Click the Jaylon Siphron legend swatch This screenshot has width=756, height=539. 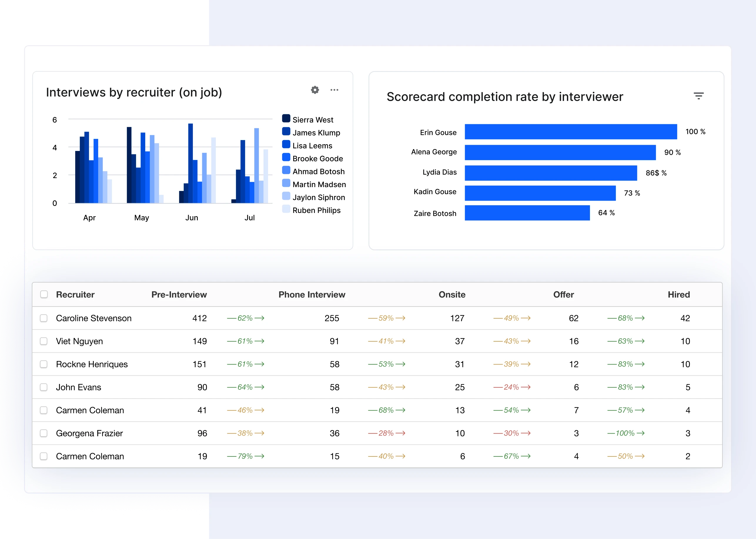click(x=286, y=196)
